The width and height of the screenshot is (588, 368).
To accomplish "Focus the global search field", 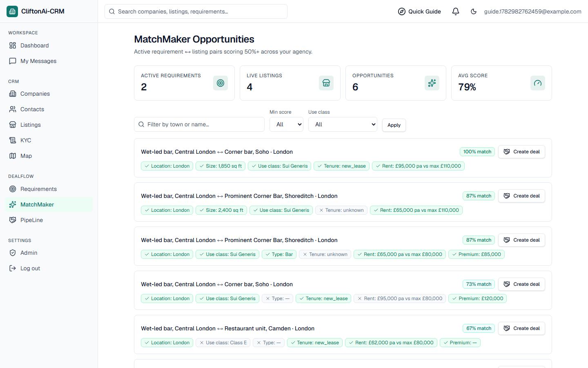I will coord(196,11).
